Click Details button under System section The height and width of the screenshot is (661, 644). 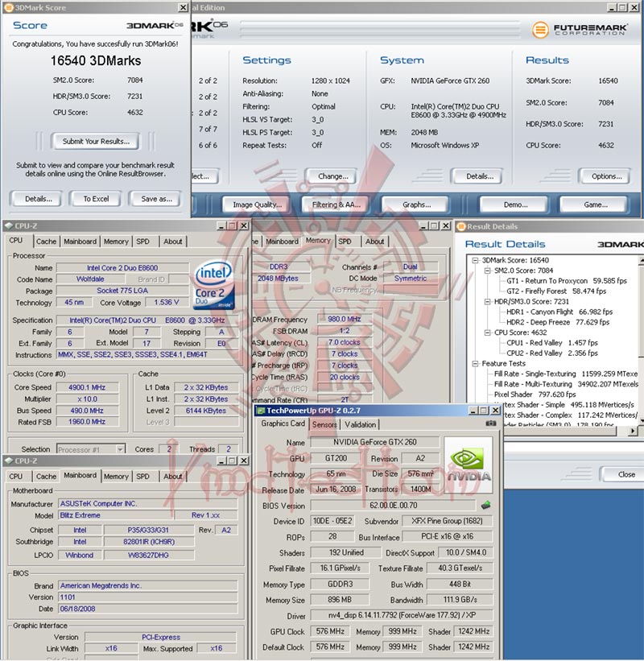pyautogui.click(x=478, y=176)
